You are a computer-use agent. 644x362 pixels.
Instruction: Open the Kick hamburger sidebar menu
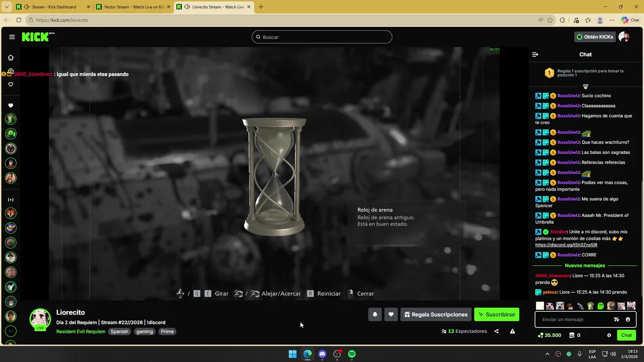[12, 37]
